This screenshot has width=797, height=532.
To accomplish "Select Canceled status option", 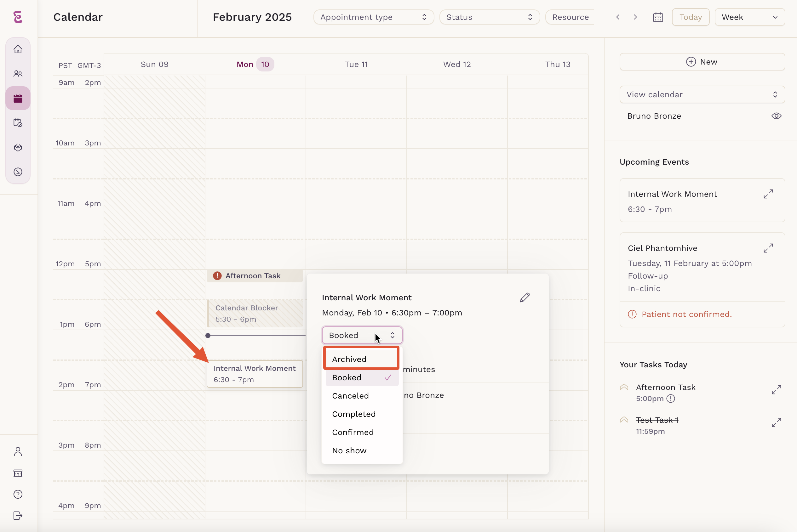I will click(362, 396).
